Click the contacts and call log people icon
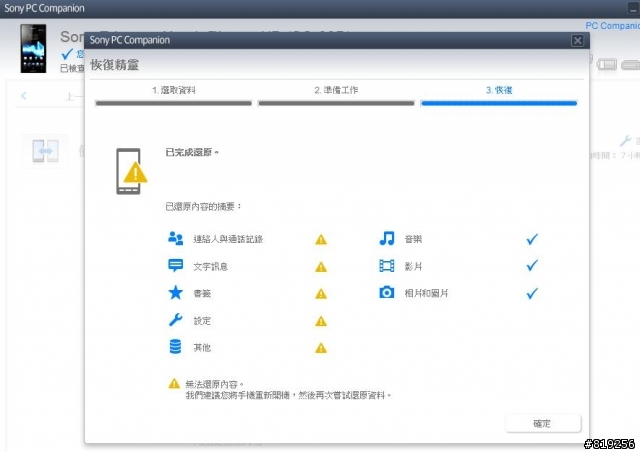640x452 pixels. click(x=176, y=238)
